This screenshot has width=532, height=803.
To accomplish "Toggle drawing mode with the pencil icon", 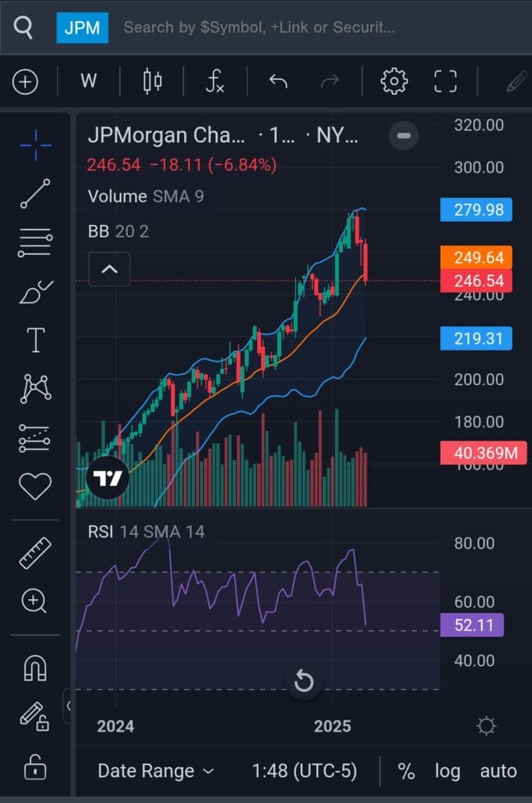I will [x=516, y=82].
